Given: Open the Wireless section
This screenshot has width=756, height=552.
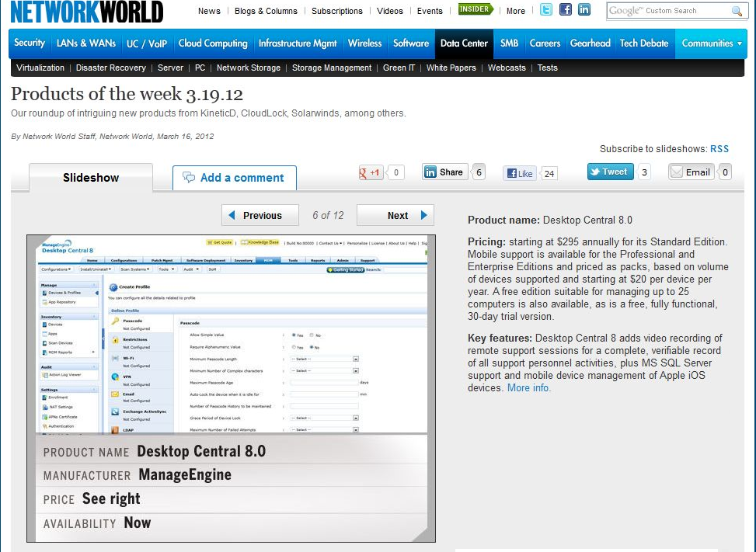Looking at the screenshot, I should click(364, 43).
